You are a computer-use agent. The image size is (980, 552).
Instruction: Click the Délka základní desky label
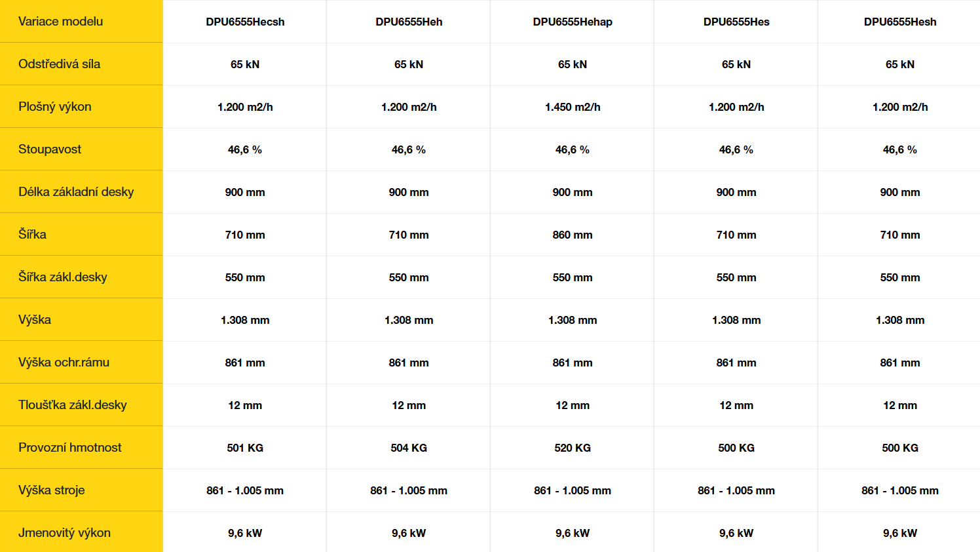[76, 191]
